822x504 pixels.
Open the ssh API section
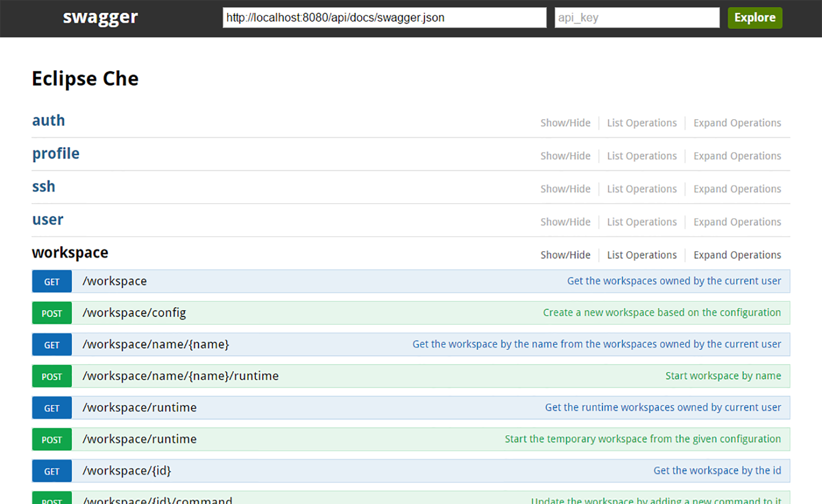(44, 186)
